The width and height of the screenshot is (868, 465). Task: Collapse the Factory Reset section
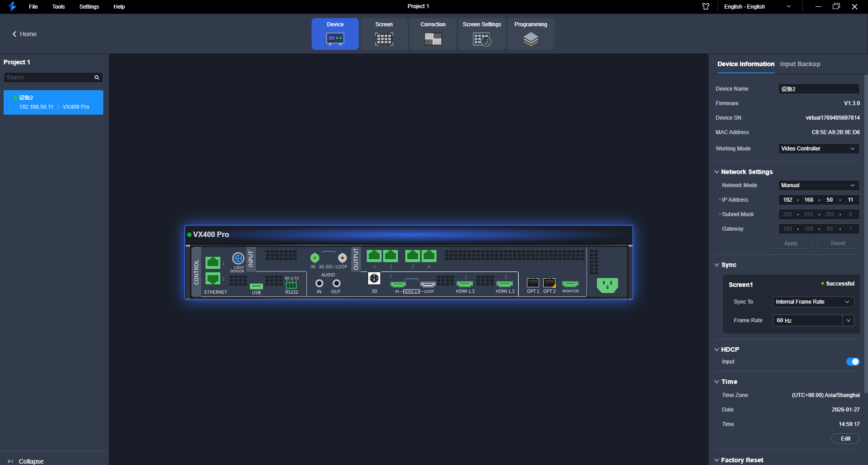[x=717, y=460]
